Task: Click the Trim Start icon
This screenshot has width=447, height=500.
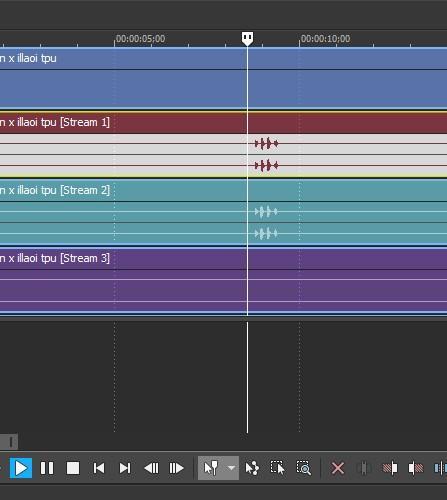Action: 390,468
